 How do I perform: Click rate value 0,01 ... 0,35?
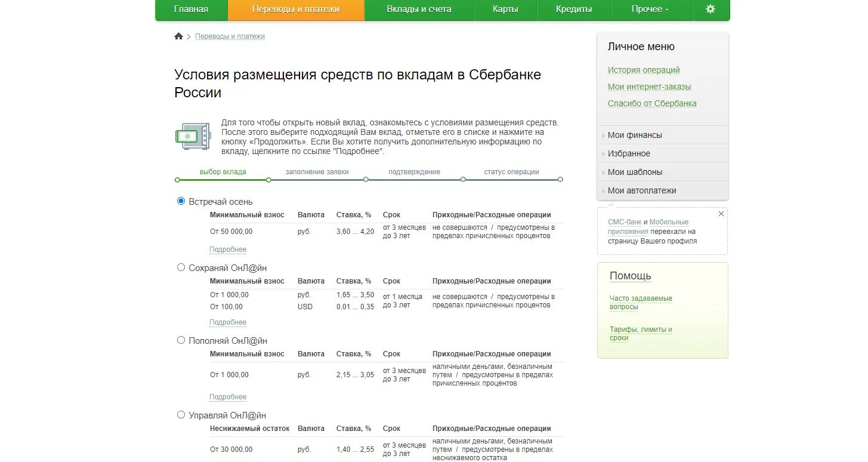click(355, 307)
